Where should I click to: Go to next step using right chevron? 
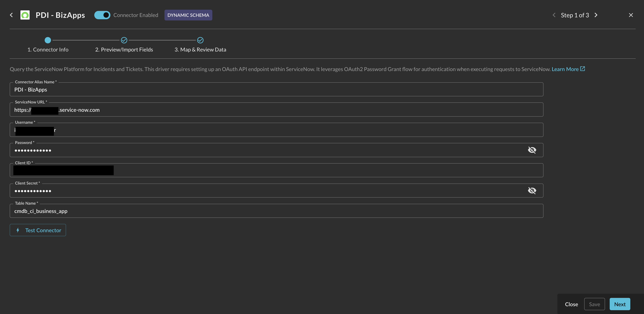pos(596,15)
